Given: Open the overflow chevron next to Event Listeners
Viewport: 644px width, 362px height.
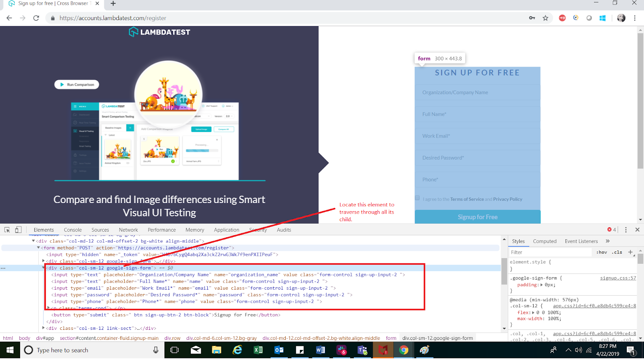Looking at the screenshot, I should tap(607, 241).
